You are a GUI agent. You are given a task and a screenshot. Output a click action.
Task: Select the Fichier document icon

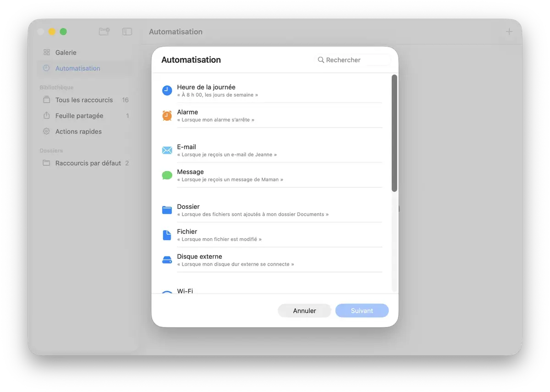167,234
